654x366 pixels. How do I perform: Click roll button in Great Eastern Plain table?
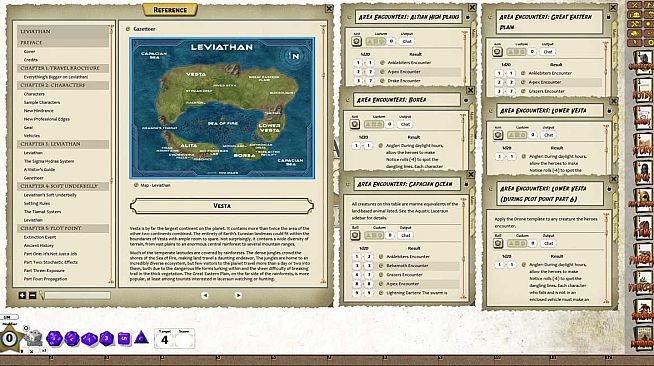497,52
